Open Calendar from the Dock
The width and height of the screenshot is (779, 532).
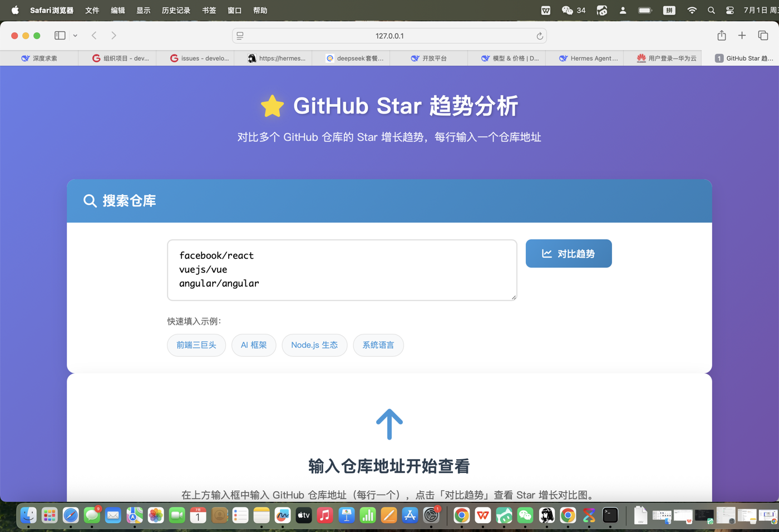198,516
